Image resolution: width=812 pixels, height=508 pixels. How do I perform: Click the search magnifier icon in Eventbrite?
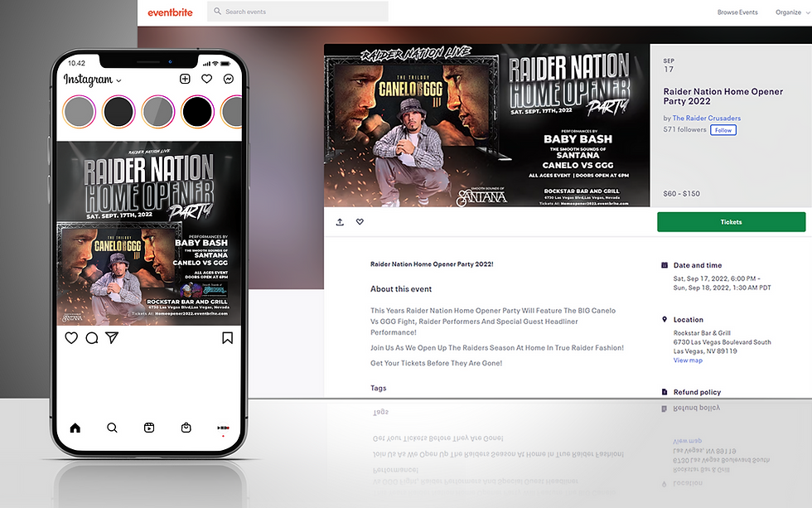217,12
